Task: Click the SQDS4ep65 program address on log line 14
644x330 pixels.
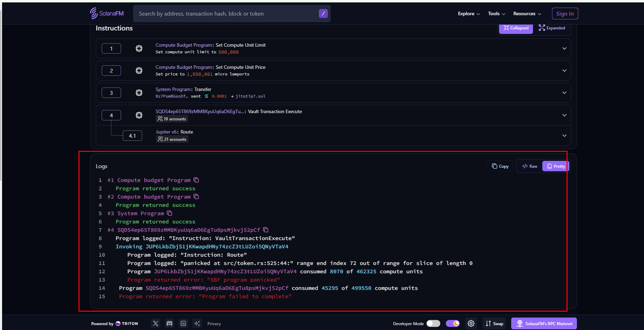Action: click(217, 288)
